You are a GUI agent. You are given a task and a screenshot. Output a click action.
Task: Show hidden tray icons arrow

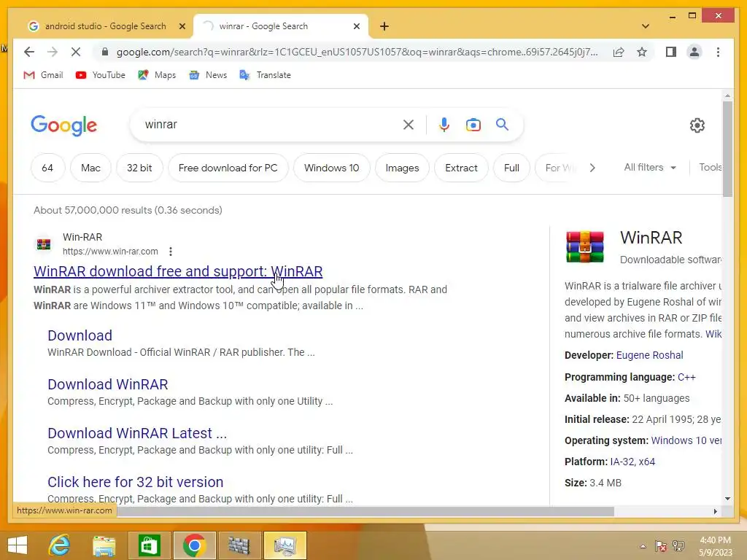pyautogui.click(x=643, y=545)
